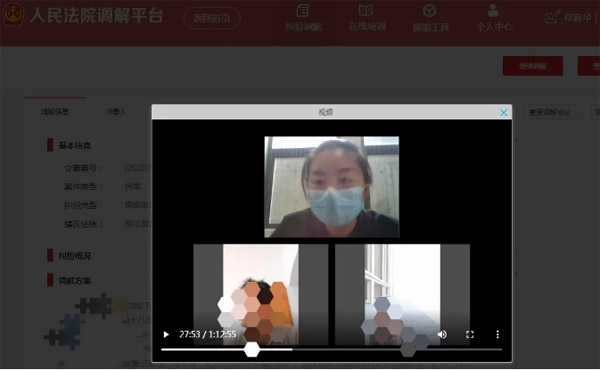
Task: Switch to the 当事人 tab
Action: pos(116,112)
